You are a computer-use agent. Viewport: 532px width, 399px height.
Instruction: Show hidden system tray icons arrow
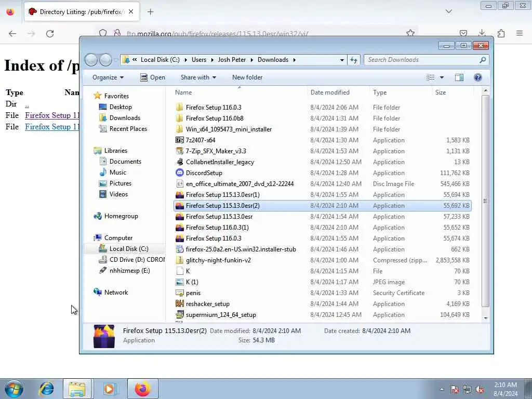(x=442, y=390)
